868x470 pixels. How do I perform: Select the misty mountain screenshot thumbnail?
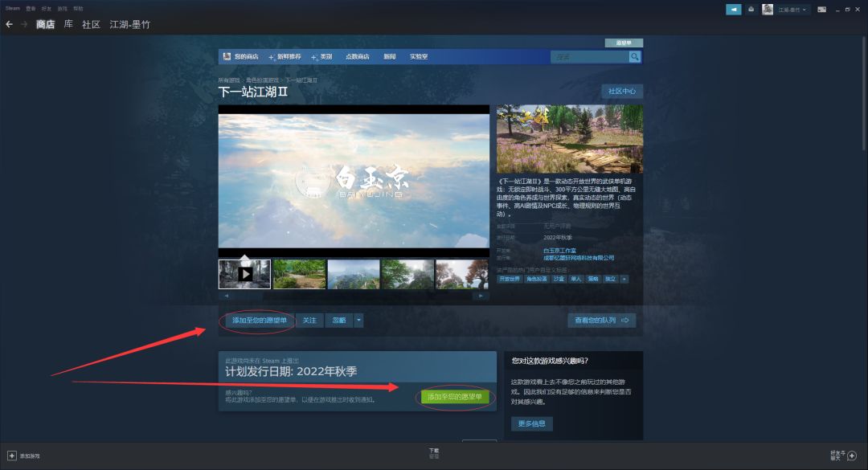point(354,274)
